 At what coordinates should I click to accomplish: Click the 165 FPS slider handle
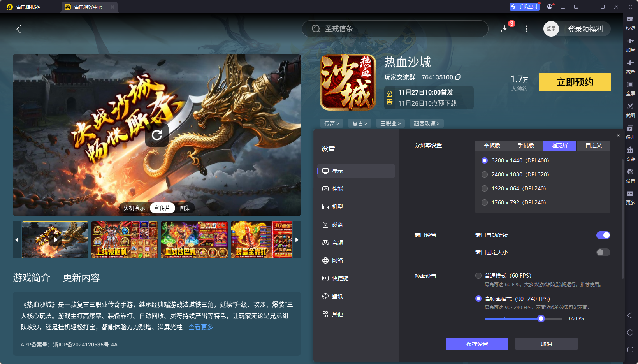[541, 318]
